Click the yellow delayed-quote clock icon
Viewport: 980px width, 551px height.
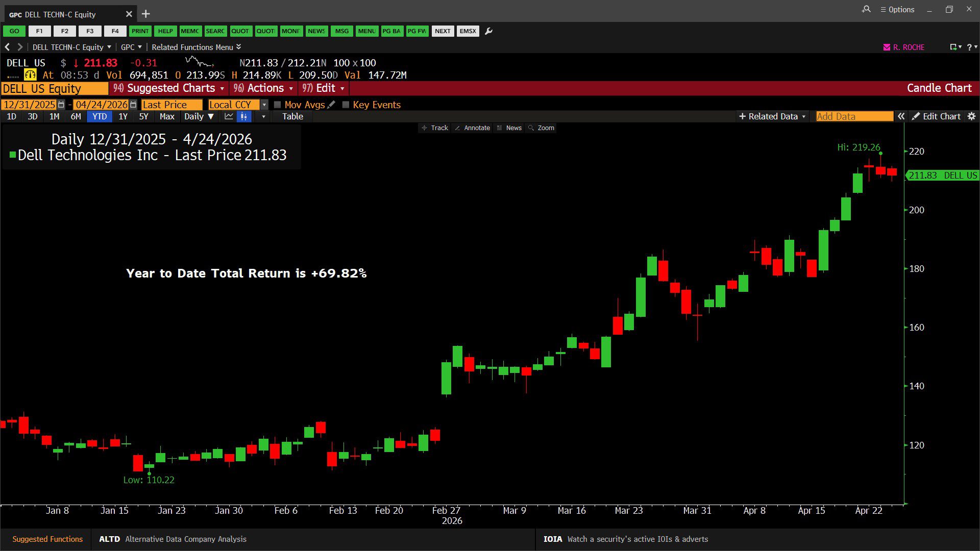pyautogui.click(x=30, y=75)
